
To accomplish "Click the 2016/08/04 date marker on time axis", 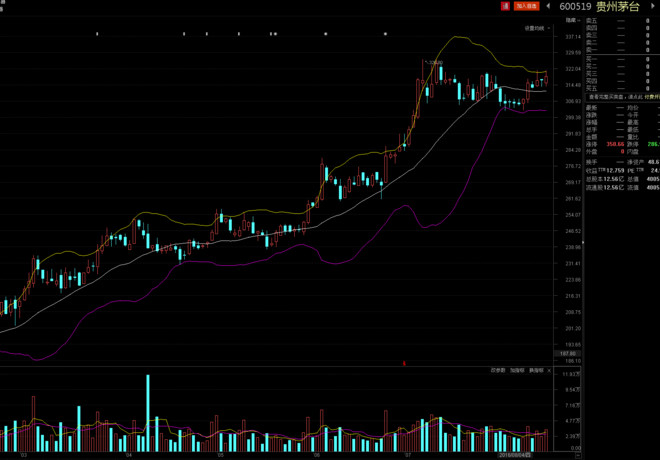I will pyautogui.click(x=515, y=455).
